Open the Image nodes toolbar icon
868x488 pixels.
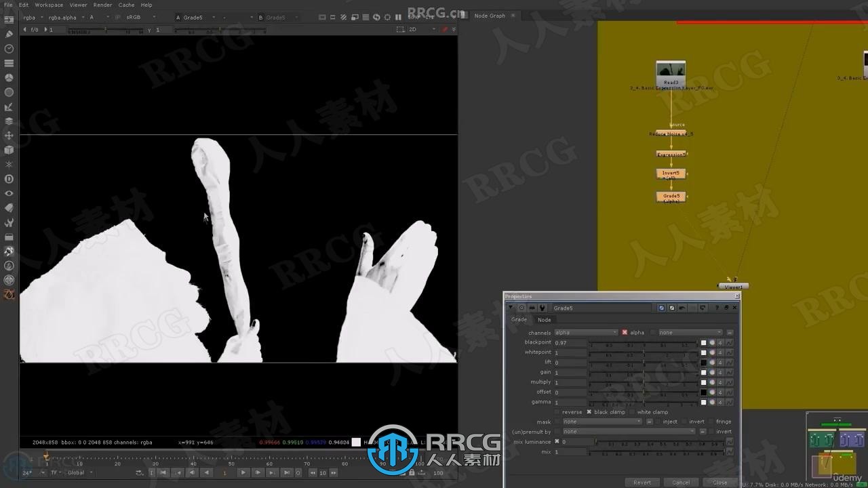[9, 20]
